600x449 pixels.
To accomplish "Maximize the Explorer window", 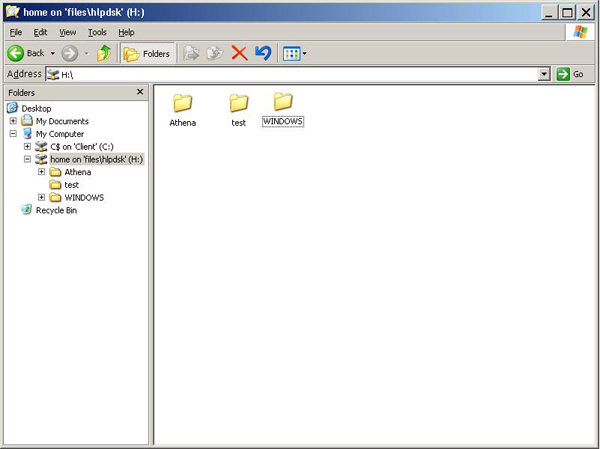I will click(567, 13).
